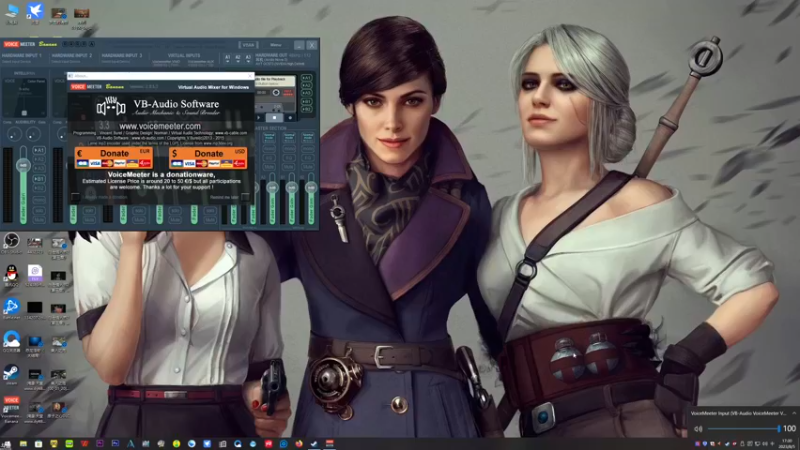
Task: Expand the A2 hardware out device dropdown
Action: 238,58
